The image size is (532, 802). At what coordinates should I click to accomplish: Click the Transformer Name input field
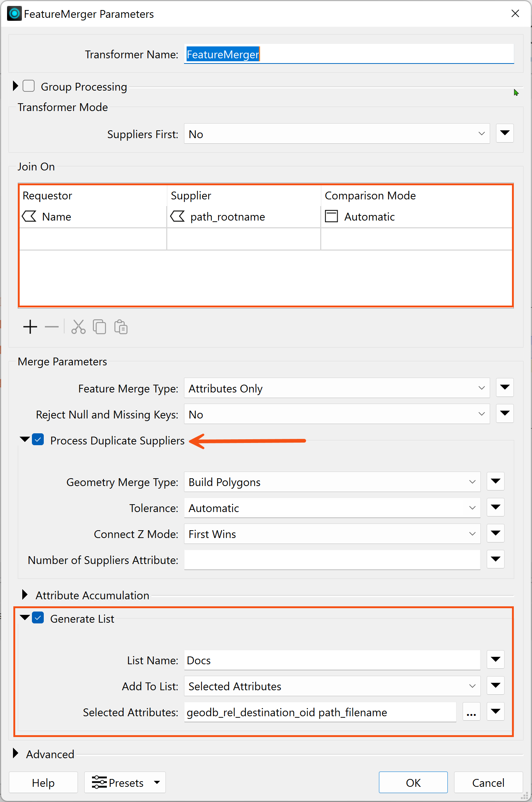349,54
